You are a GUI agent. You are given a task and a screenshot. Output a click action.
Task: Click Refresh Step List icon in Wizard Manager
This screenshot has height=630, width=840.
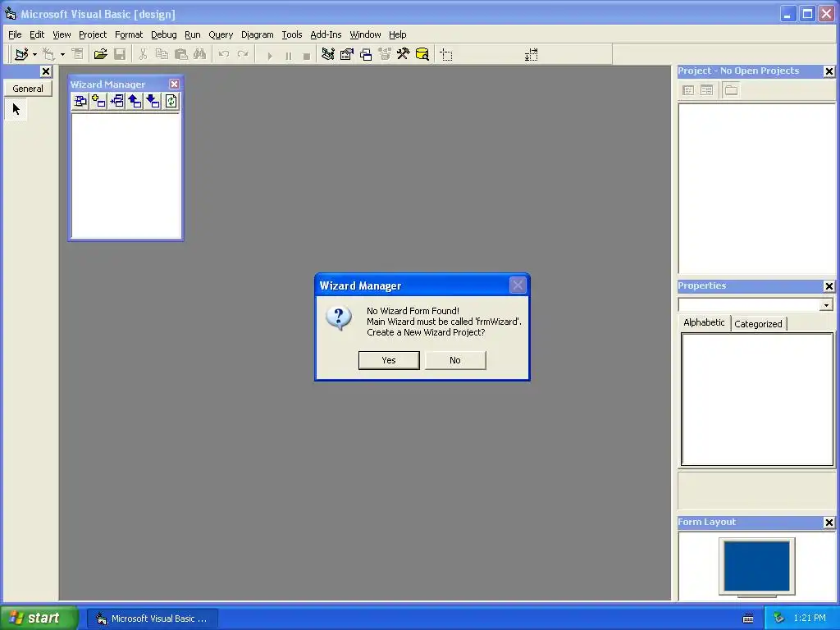(171, 101)
